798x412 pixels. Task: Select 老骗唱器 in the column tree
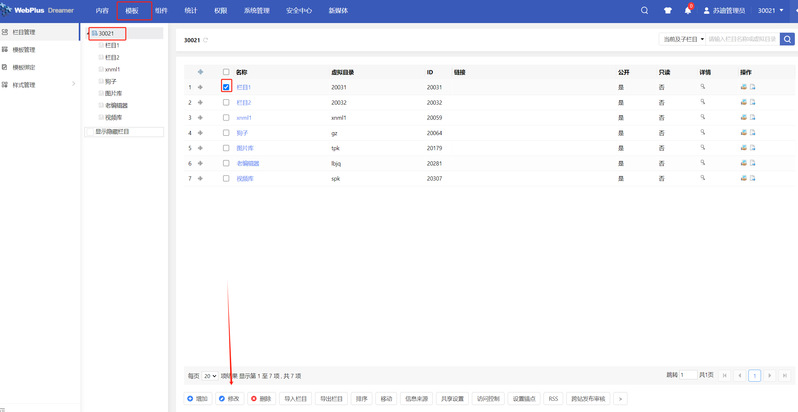[116, 105]
